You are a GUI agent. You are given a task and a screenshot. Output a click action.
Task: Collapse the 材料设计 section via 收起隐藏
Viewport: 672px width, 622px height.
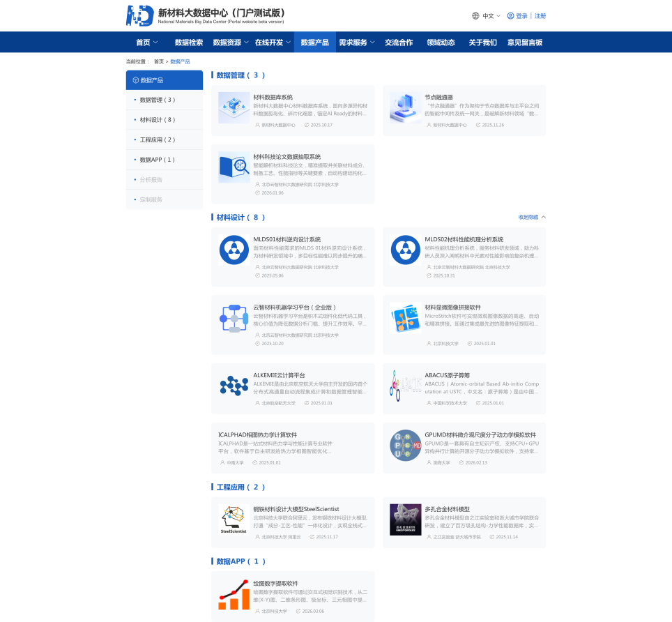532,217
